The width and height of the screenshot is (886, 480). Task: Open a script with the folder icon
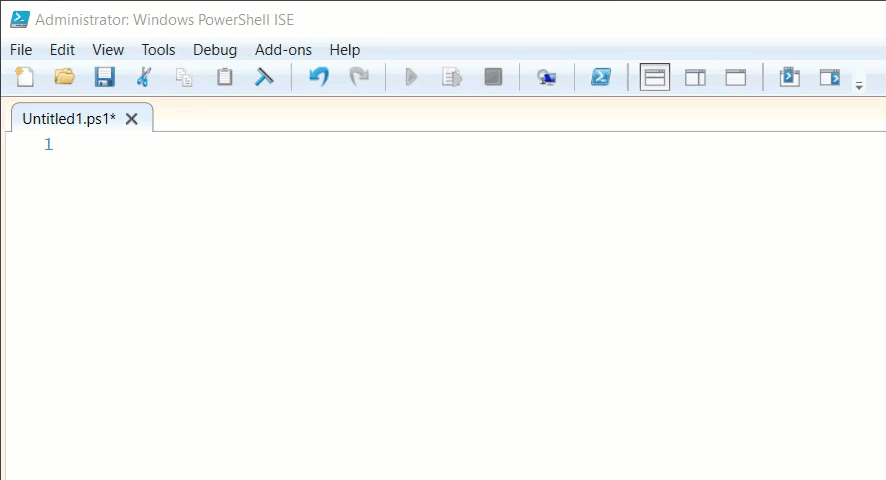coord(64,77)
